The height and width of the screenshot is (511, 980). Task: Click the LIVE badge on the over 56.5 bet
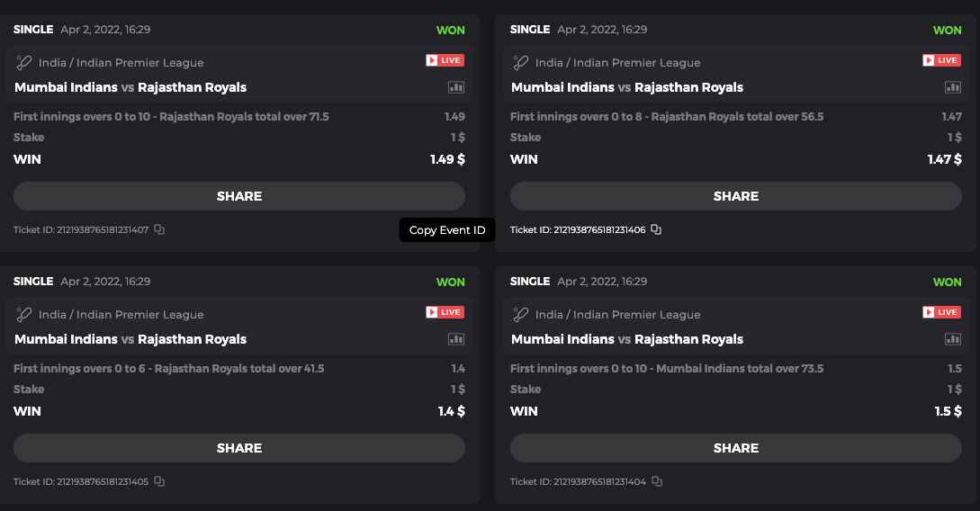[941, 60]
